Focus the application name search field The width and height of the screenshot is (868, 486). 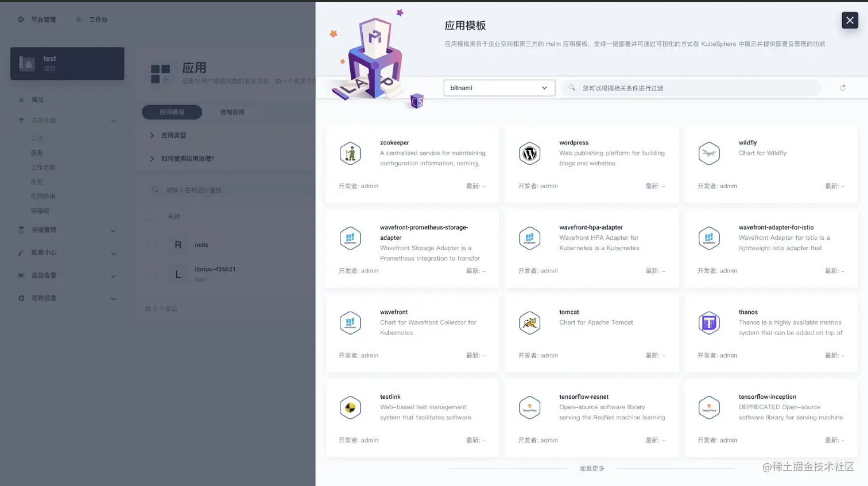(230, 190)
